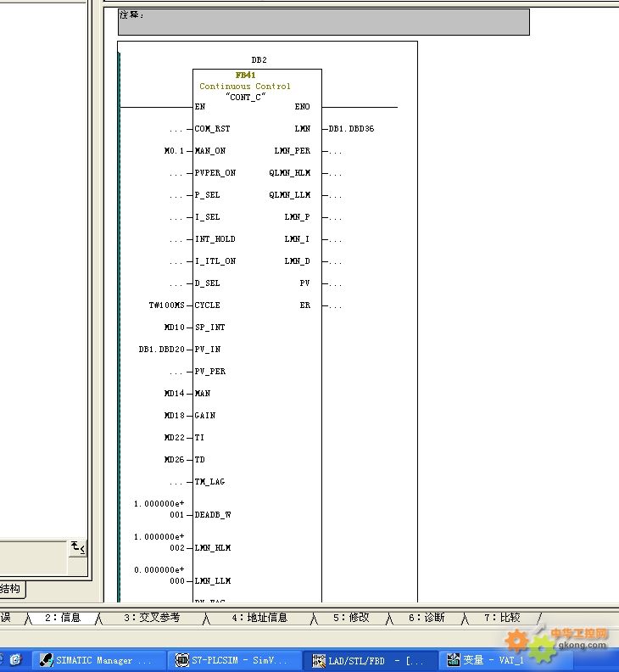This screenshot has width=619, height=672.
Task: Switch to S7-PLCSIM taskbar window
Action: [x=231, y=660]
